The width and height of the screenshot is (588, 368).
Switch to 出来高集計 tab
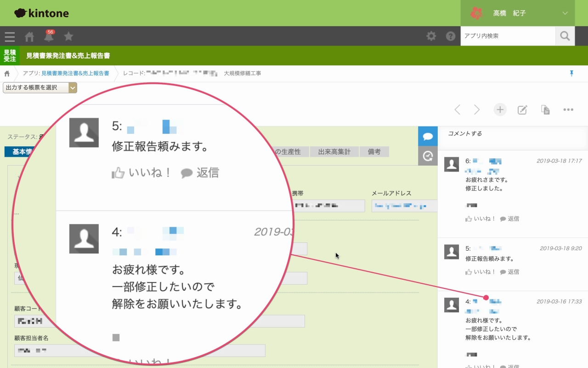click(x=334, y=151)
